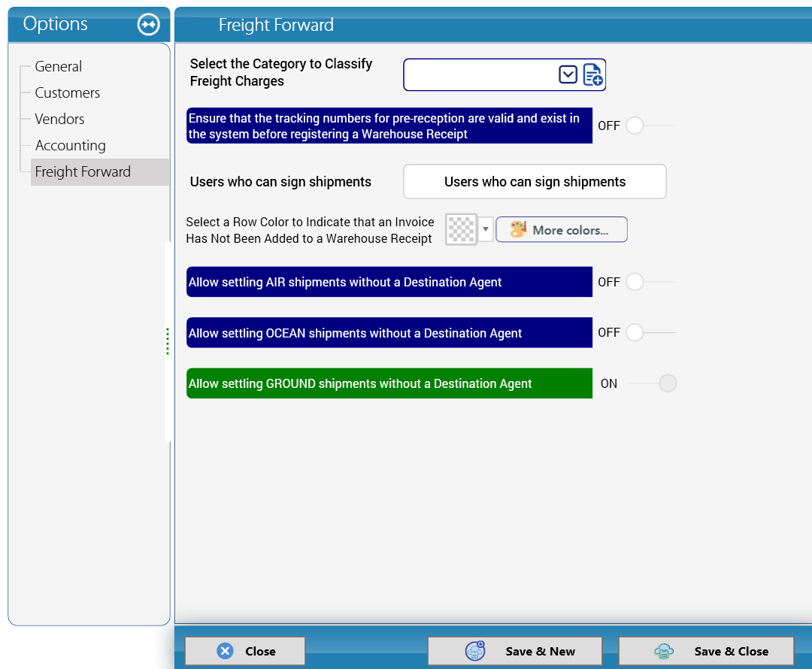Screen dimensions: 812x669
Task: Click the Users who can sign shipments button
Action: (x=535, y=182)
